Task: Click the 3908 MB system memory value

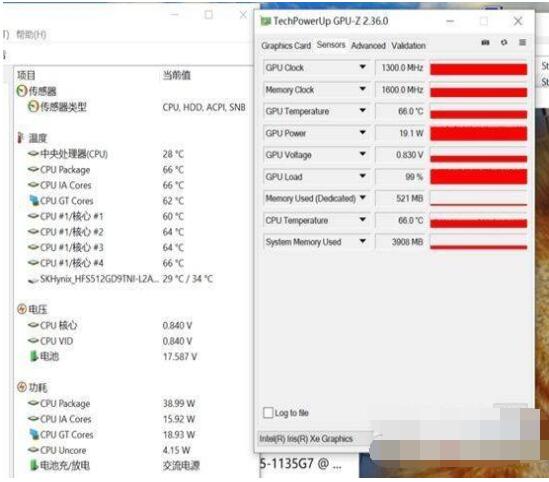Action: 408,242
